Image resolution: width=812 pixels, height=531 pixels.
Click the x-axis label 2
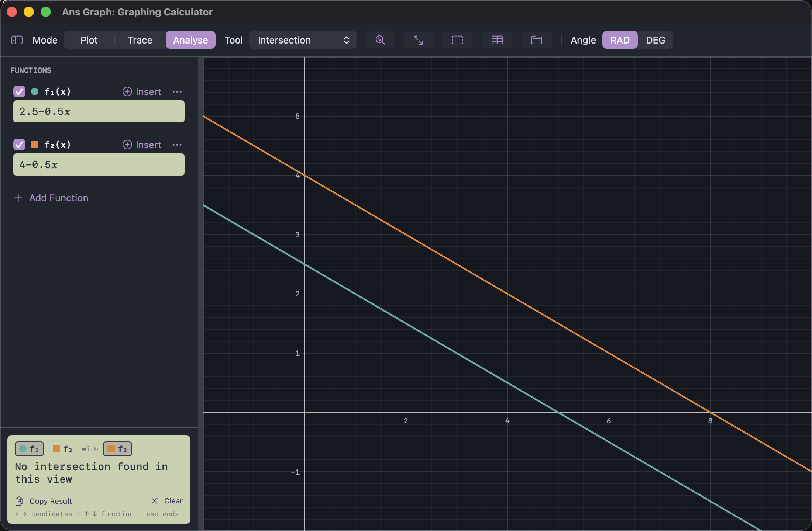[406, 421]
